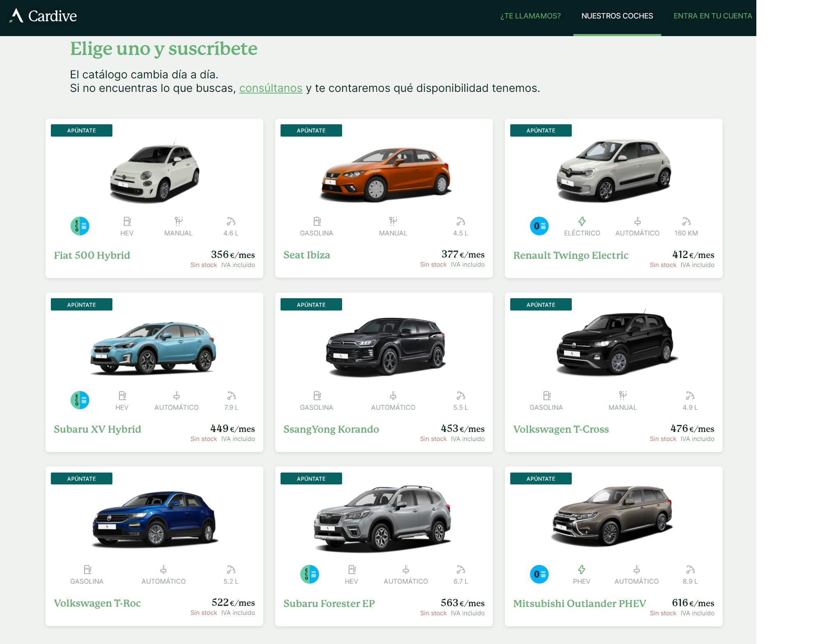Open the Subaru XV Hybrid title link

pos(97,429)
